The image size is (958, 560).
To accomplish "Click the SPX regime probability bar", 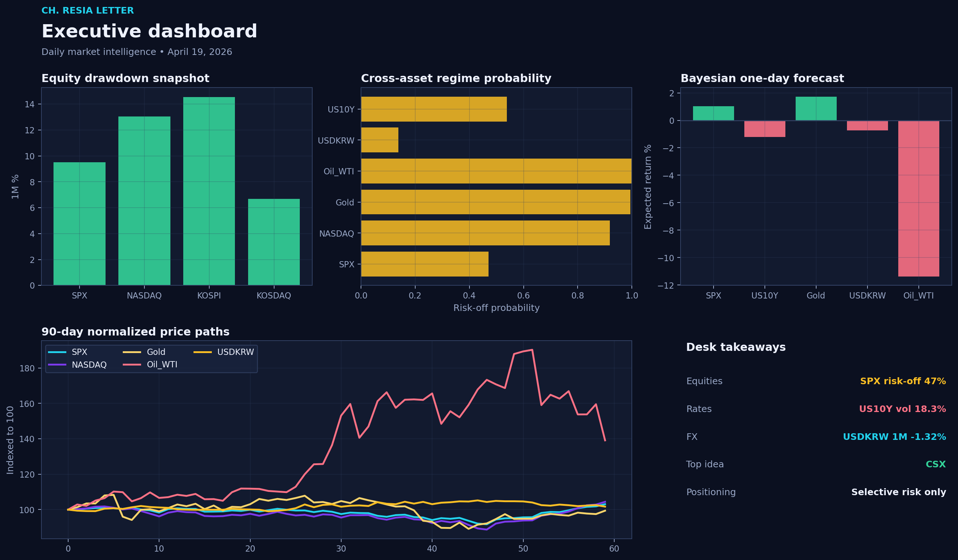I will coord(425,264).
